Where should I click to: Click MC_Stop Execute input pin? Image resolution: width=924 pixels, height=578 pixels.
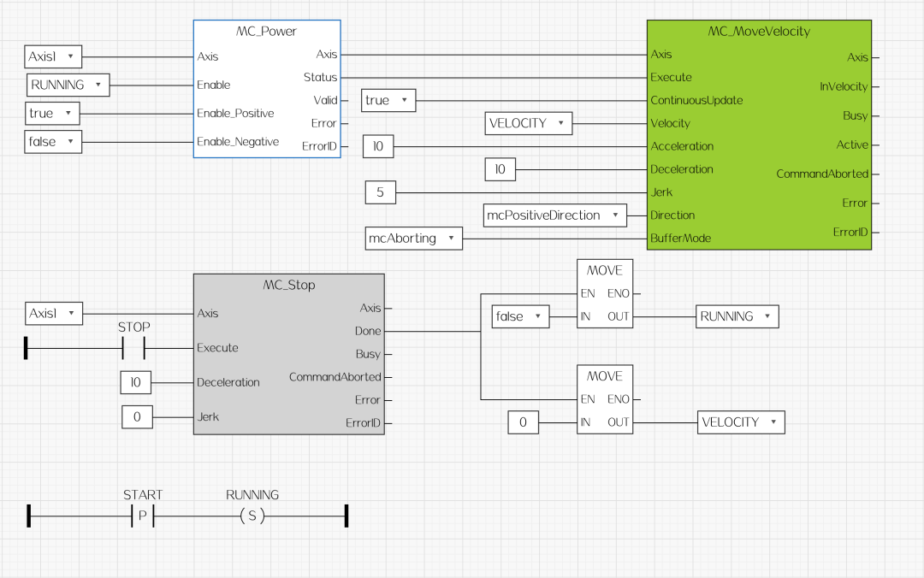(x=217, y=348)
